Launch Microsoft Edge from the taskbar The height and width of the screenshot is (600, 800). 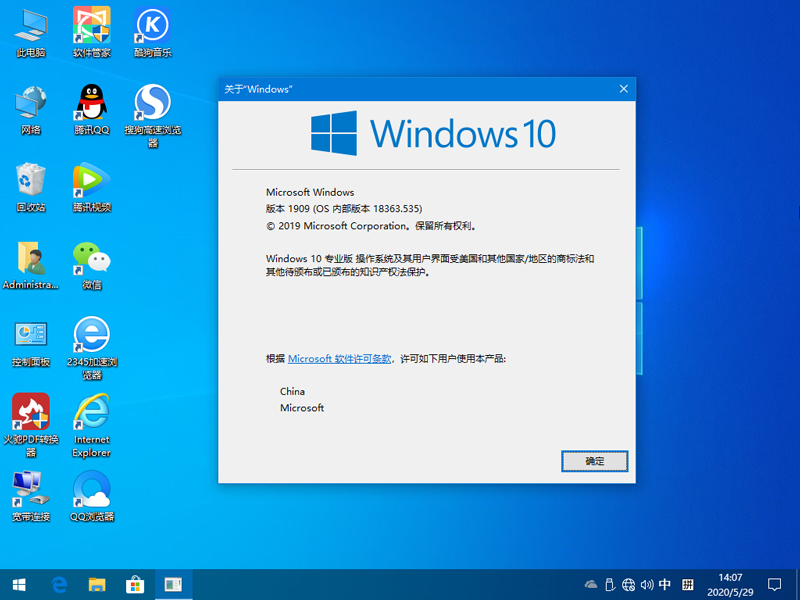pos(58,584)
